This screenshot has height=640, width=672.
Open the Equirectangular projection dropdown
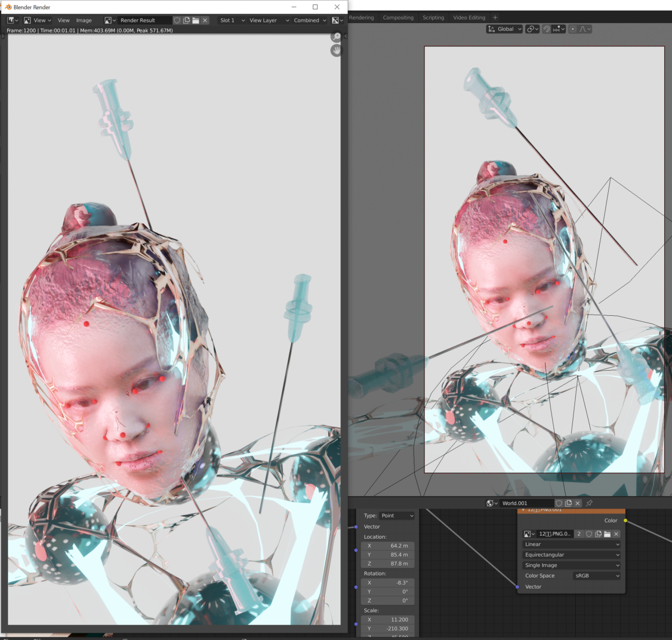[572, 555]
